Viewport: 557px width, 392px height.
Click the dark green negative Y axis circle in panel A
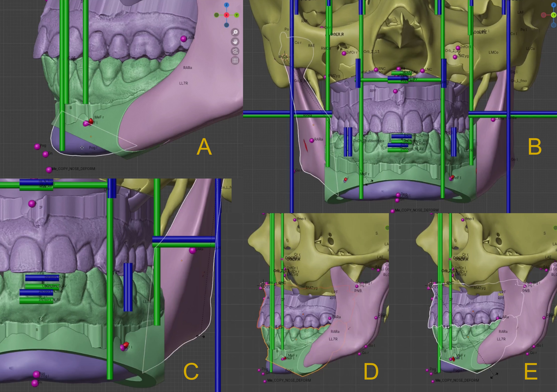click(216, 15)
